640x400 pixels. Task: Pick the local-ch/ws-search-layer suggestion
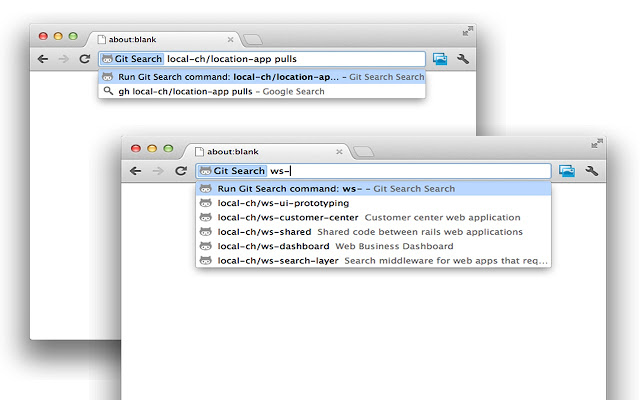tap(373, 260)
